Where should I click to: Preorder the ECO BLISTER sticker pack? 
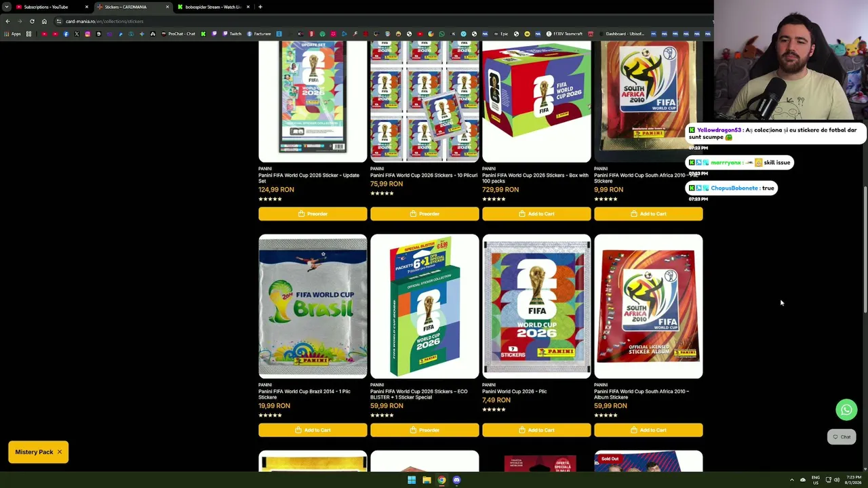point(425,430)
